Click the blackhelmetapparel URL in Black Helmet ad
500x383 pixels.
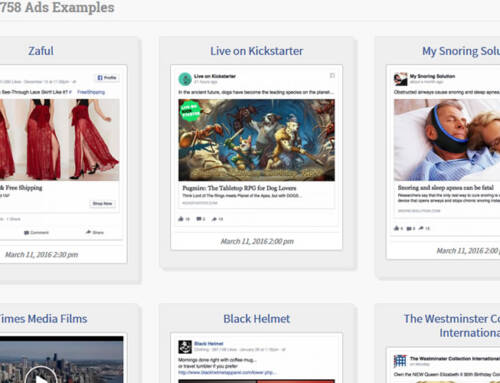tap(228, 372)
